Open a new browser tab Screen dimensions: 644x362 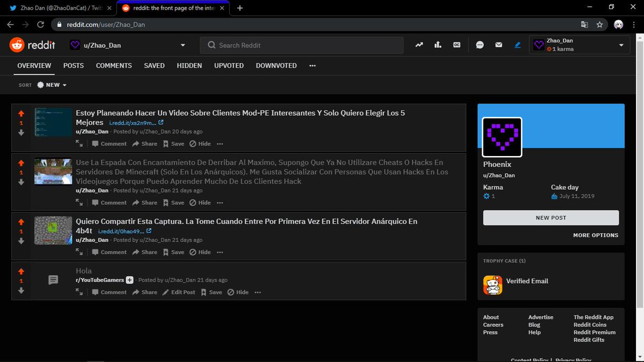click(x=239, y=8)
